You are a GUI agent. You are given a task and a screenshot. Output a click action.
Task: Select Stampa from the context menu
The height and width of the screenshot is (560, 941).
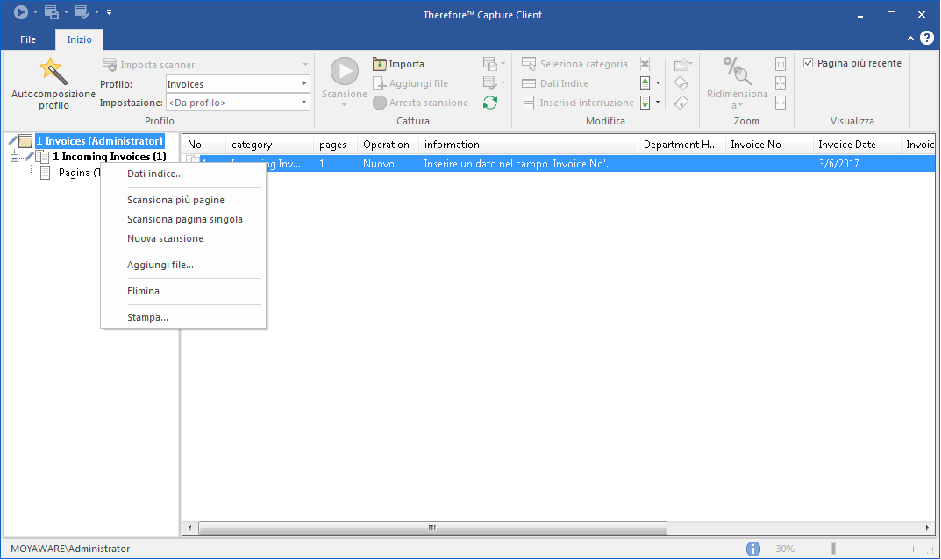pos(144,316)
